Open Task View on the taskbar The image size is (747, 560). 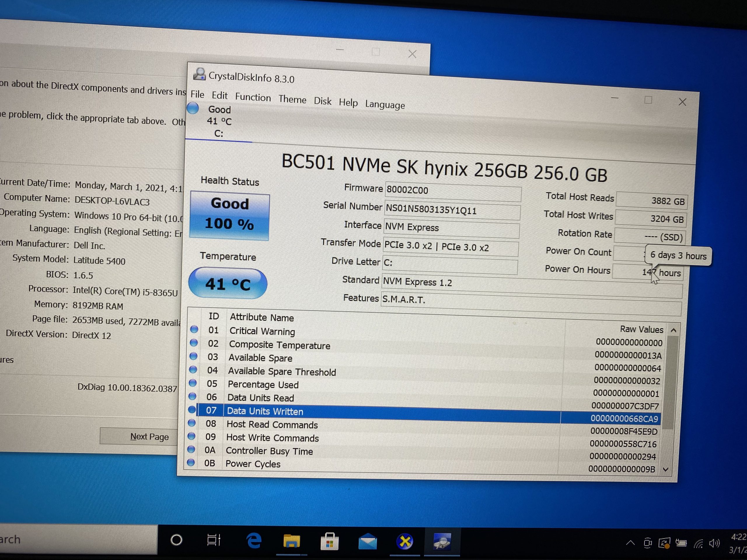(x=214, y=540)
